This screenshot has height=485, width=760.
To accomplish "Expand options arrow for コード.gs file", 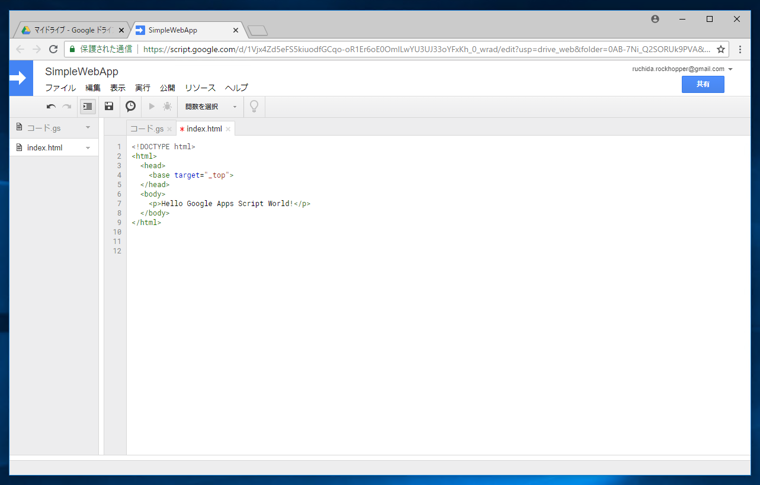I will click(x=88, y=127).
